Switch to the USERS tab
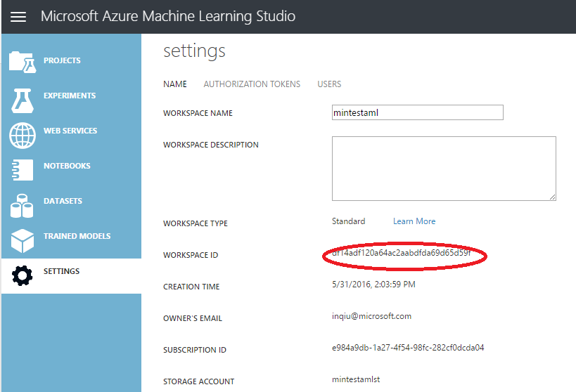The width and height of the screenshot is (576, 392). 329,84
